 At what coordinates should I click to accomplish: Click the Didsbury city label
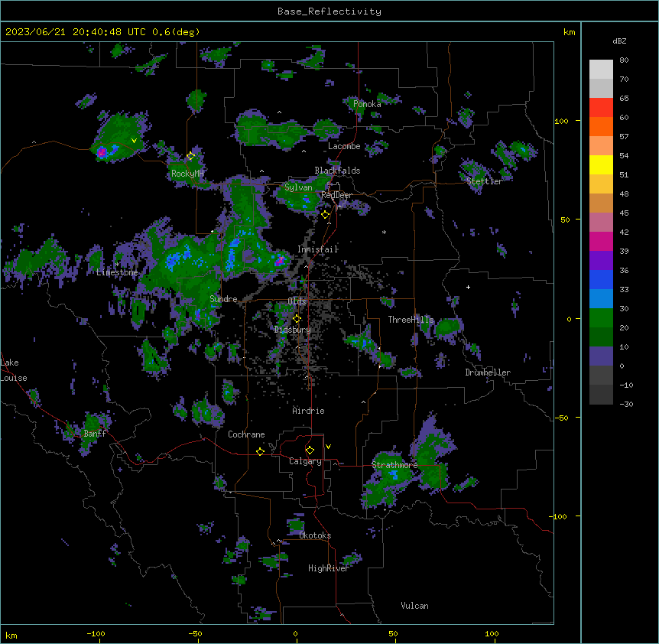pyautogui.click(x=293, y=330)
